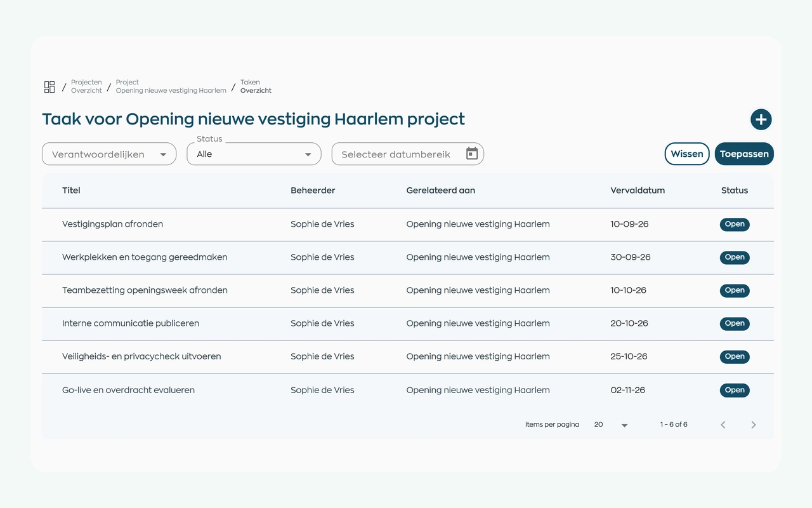The width and height of the screenshot is (812, 508).
Task: Add a new task with plus icon
Action: [x=761, y=119]
